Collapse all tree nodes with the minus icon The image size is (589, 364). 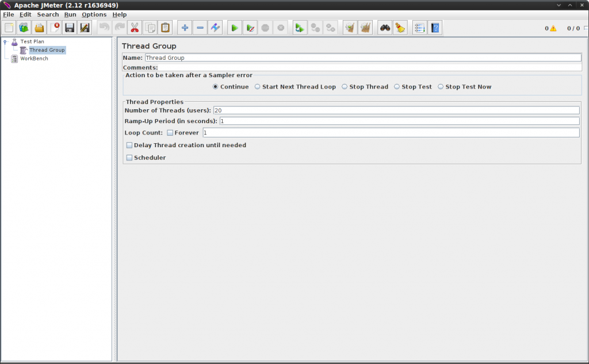(199, 27)
